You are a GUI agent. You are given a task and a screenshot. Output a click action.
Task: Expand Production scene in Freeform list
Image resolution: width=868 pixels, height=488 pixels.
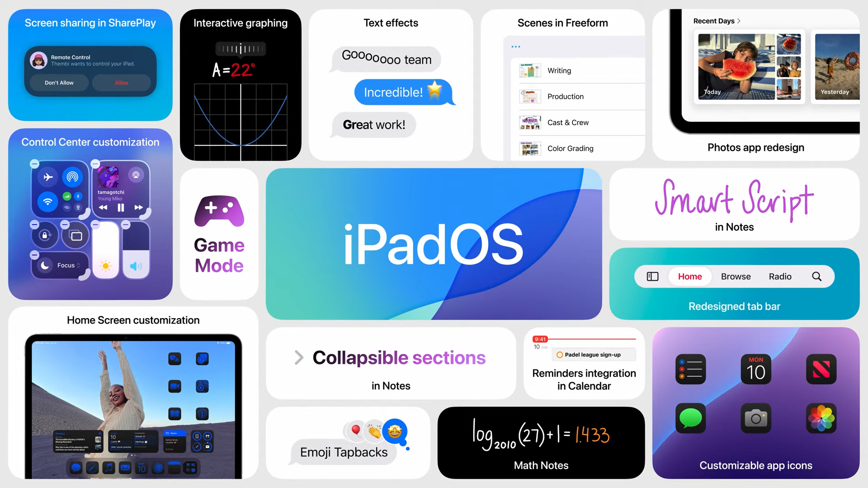pos(566,97)
